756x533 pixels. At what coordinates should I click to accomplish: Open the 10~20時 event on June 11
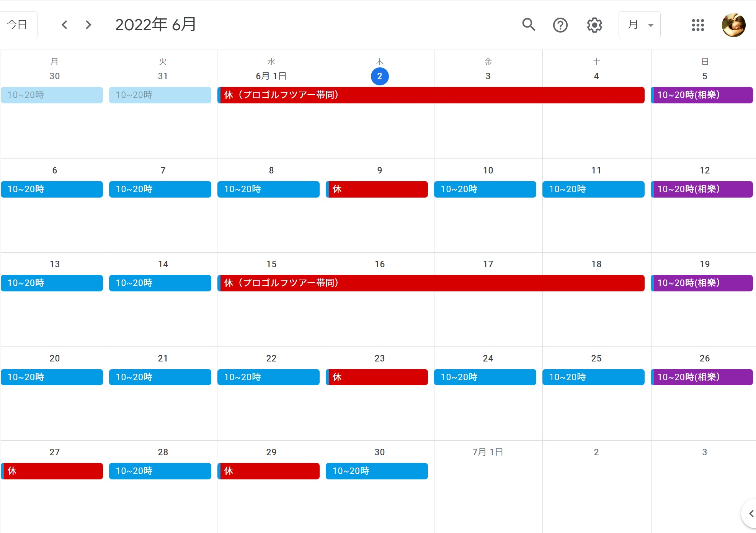[x=593, y=189]
